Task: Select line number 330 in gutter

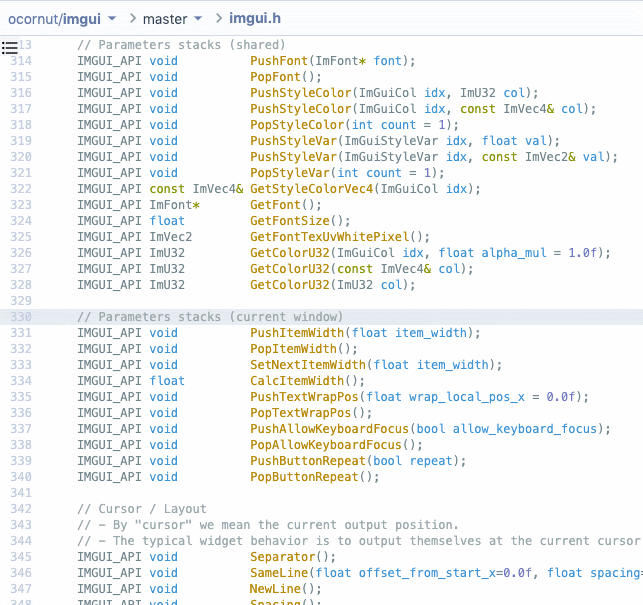Action: (21, 317)
